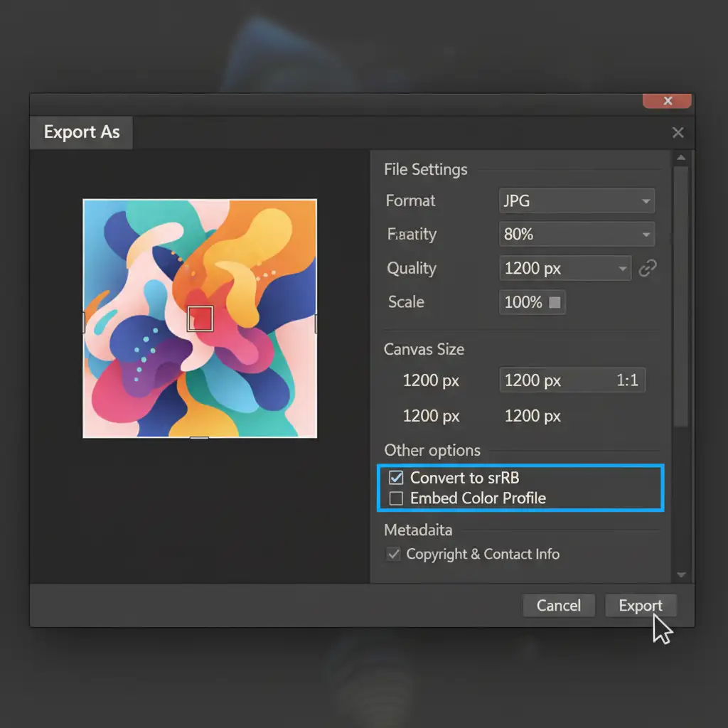Viewport: 728px width, 728px height.
Task: Click the scroll down arrow in settings panel
Action: pyautogui.click(x=681, y=574)
